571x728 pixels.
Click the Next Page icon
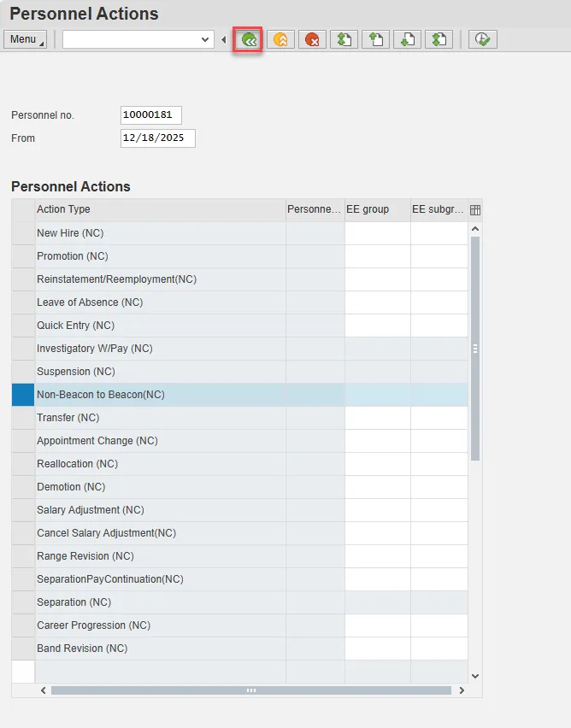pos(407,39)
